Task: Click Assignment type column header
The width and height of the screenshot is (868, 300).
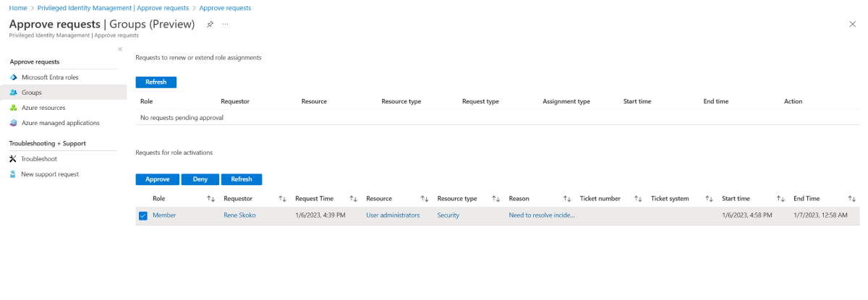Action: tap(566, 102)
